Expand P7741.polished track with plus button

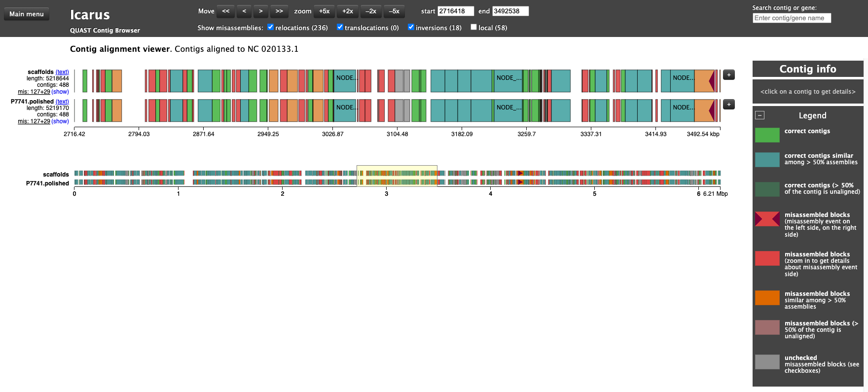tap(729, 105)
